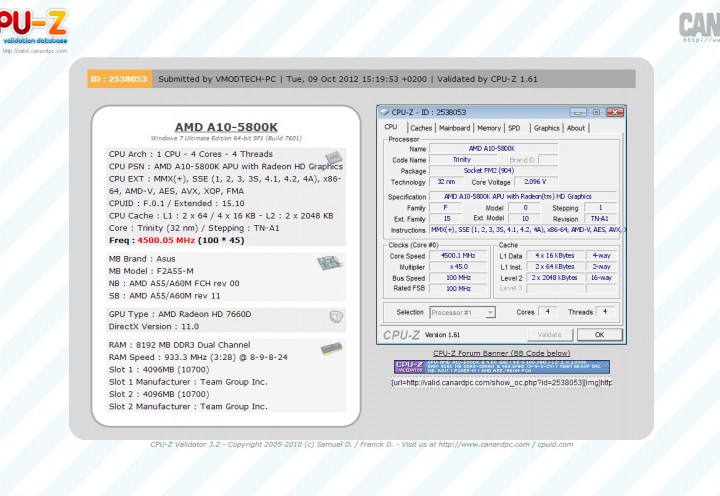Click the Core Voltage value 2.096 V

536,182
